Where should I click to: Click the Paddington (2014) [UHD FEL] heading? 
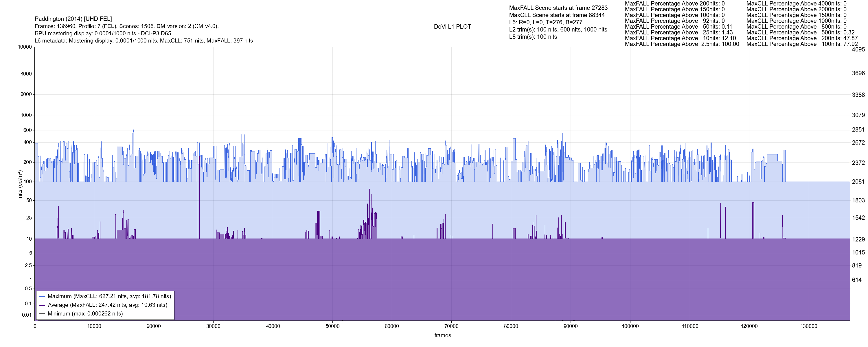(x=73, y=19)
